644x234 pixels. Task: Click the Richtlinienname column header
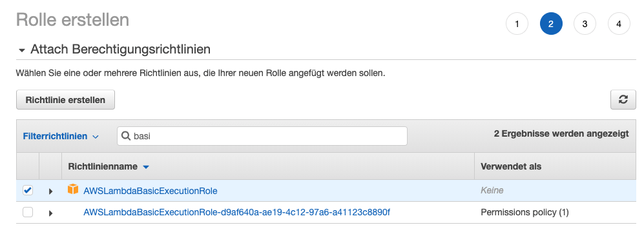(103, 166)
